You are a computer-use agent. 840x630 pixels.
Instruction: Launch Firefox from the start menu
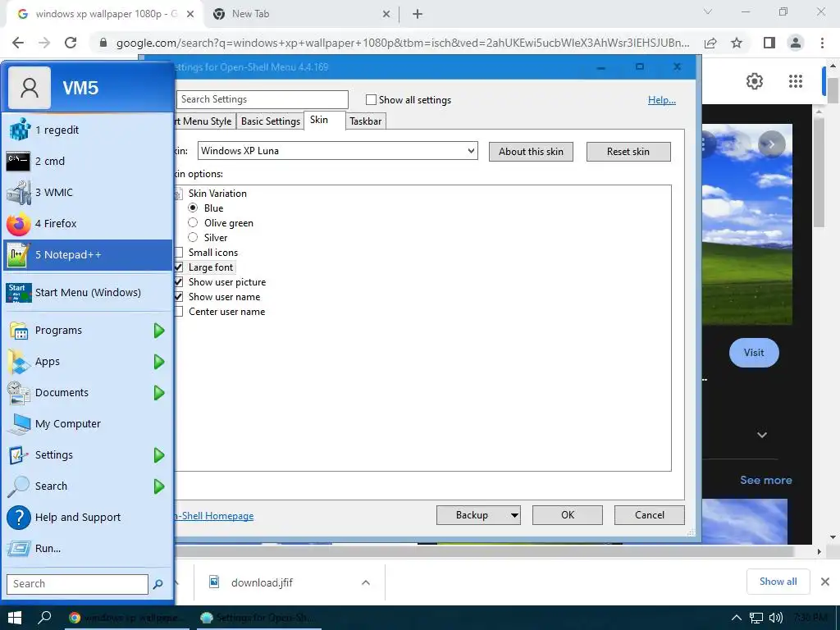click(x=87, y=223)
